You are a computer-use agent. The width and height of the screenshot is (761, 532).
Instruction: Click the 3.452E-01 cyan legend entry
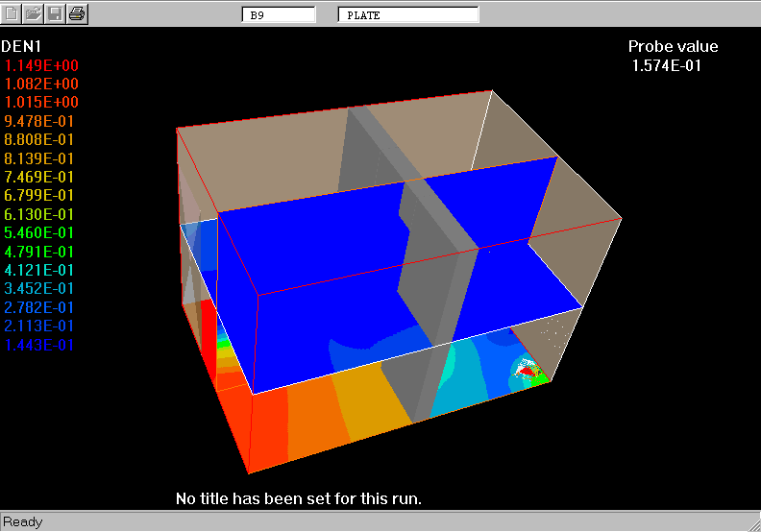tap(40, 288)
